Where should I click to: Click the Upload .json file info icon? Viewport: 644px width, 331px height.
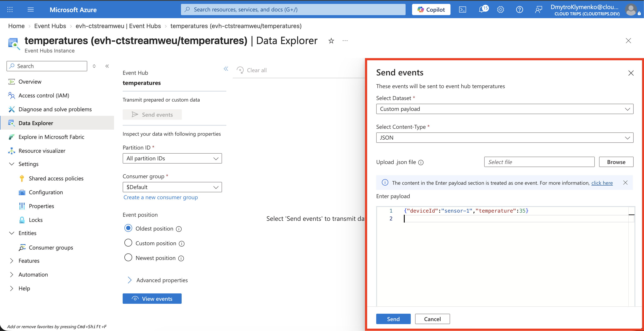coord(421,162)
